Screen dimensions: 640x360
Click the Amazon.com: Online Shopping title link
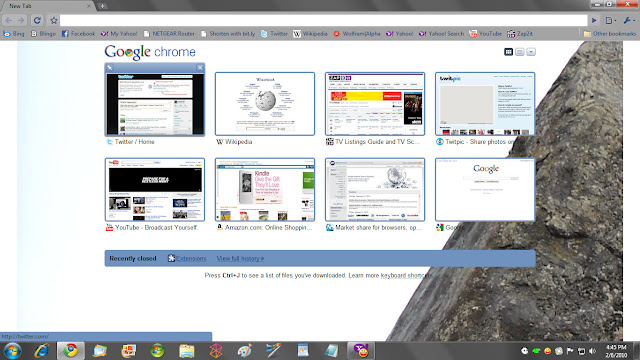click(x=269, y=227)
